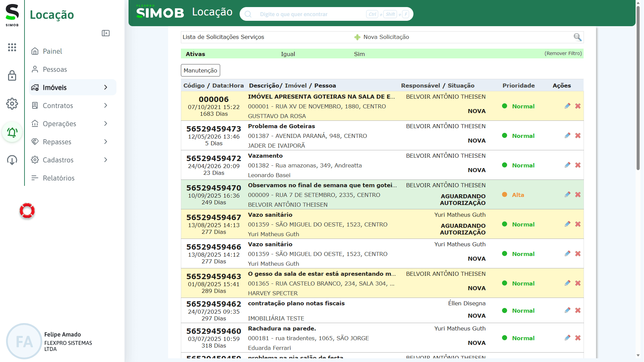
Task: Edit request 56529459460 with pencil icon
Action: (x=567, y=338)
